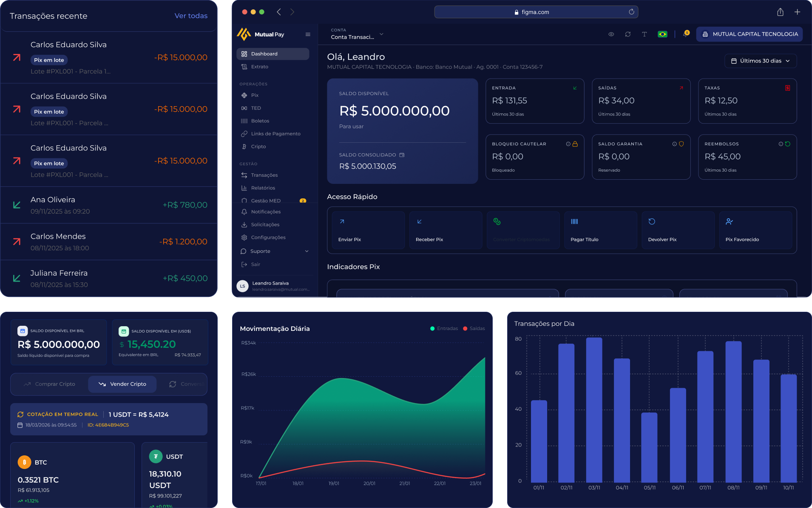
Task: Click the Taxas red fee icon
Action: point(788,88)
